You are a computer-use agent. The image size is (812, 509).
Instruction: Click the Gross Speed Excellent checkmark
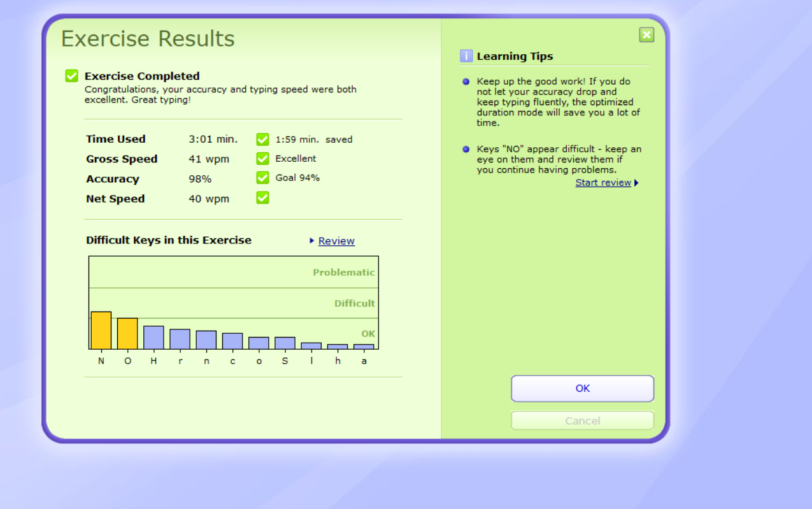(x=262, y=159)
